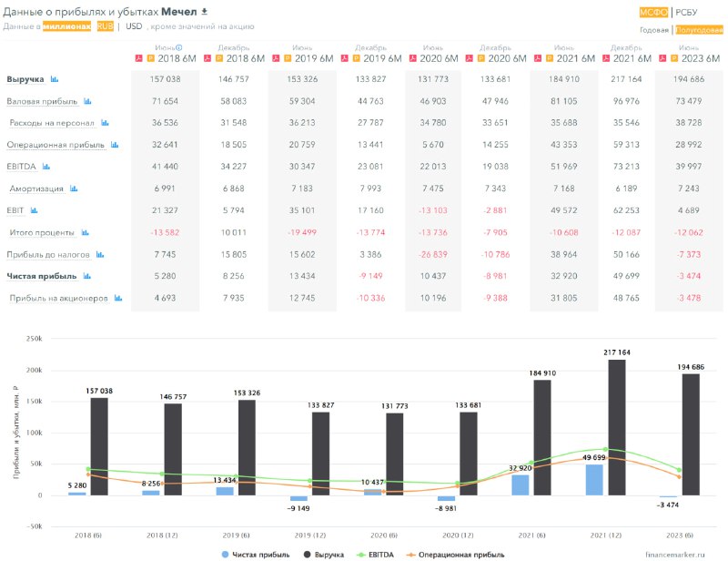Switch to РСБУ reporting standard
The image size is (728, 561).
(x=686, y=13)
